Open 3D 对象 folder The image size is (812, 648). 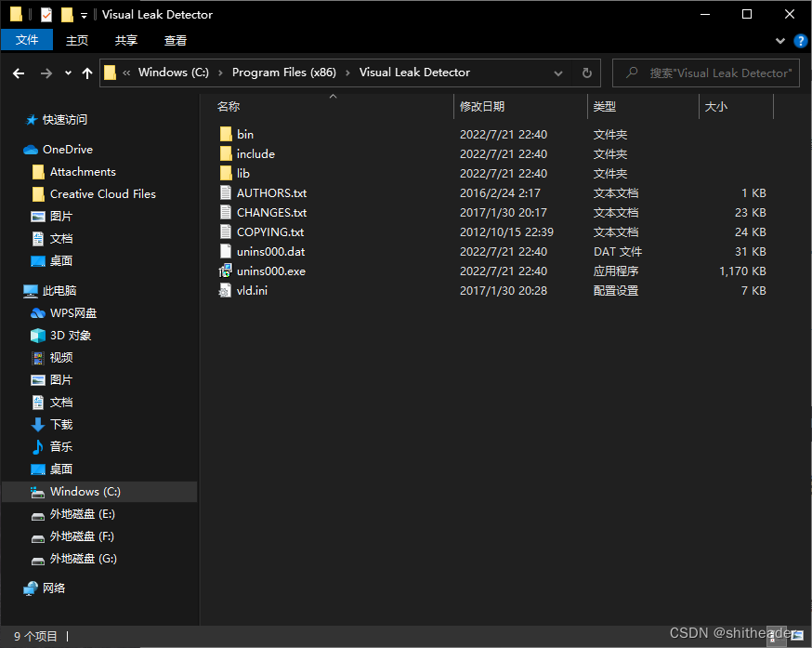[x=71, y=336]
